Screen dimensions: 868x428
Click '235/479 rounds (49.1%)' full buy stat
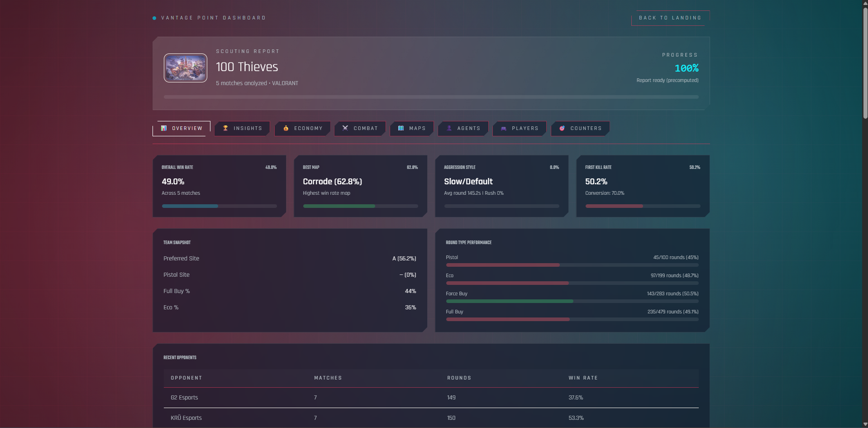pyautogui.click(x=673, y=312)
